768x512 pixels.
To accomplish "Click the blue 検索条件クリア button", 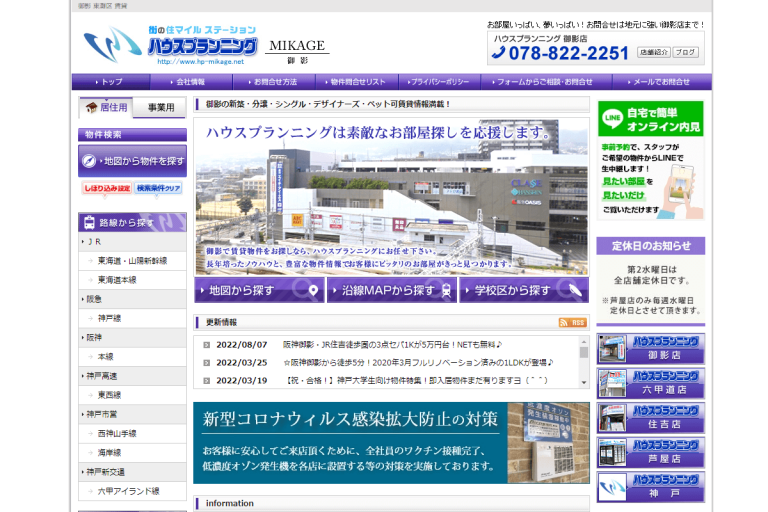I will click(158, 188).
